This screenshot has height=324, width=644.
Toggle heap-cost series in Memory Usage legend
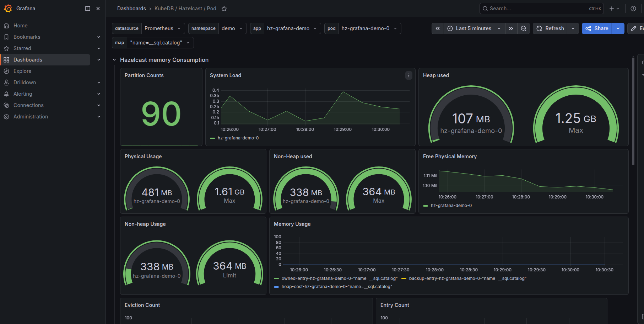[x=337, y=287]
